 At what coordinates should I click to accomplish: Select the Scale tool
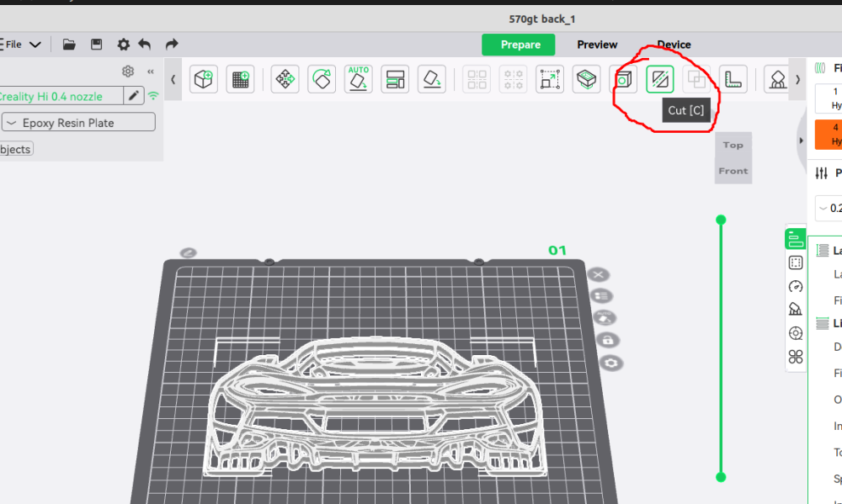(x=549, y=79)
